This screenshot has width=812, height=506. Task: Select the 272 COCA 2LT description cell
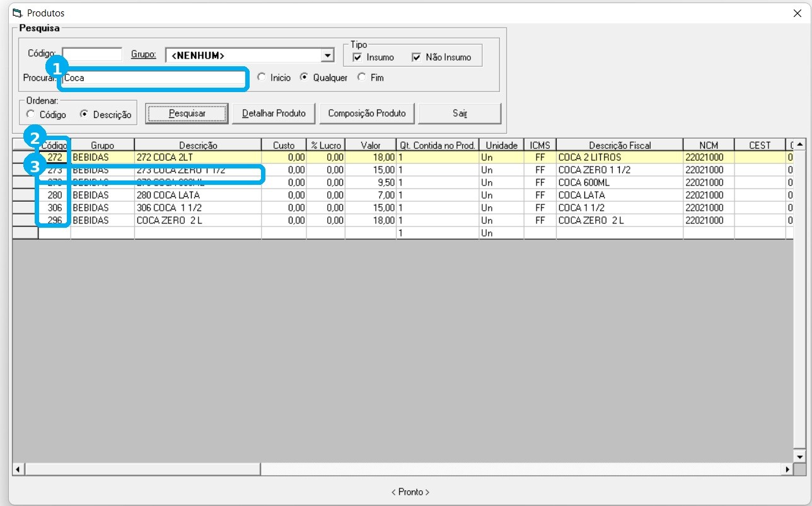[198, 157]
